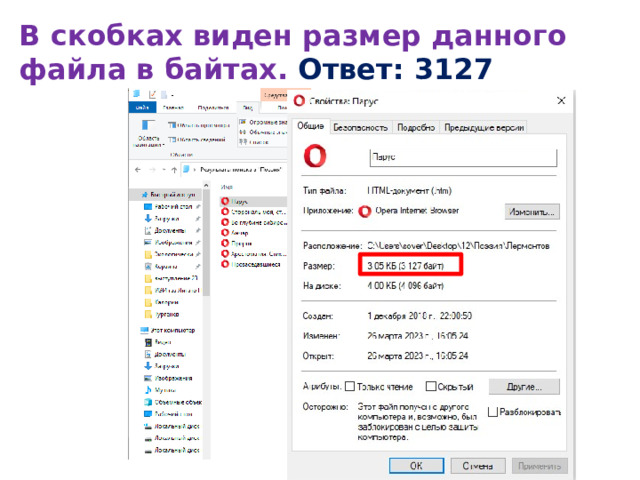Switch to the Подробно tab

point(416,127)
